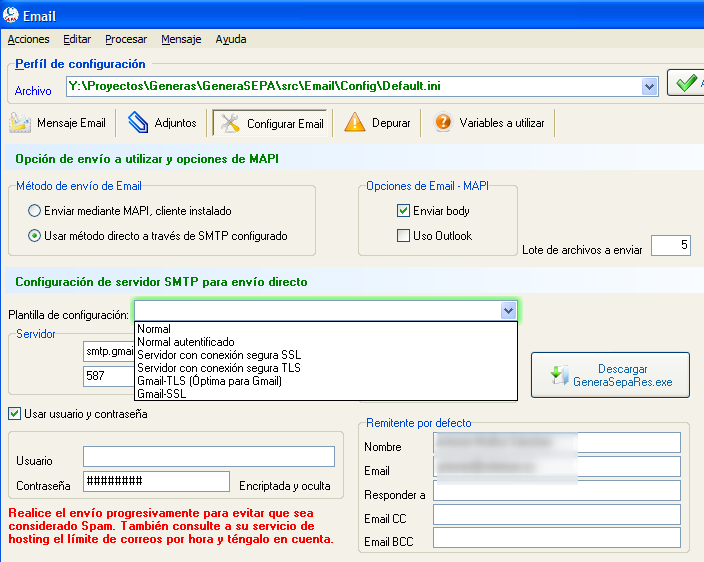Click the 'Encriptada y oculta' label
Viewport: 704px width, 562px height.
pos(285,486)
